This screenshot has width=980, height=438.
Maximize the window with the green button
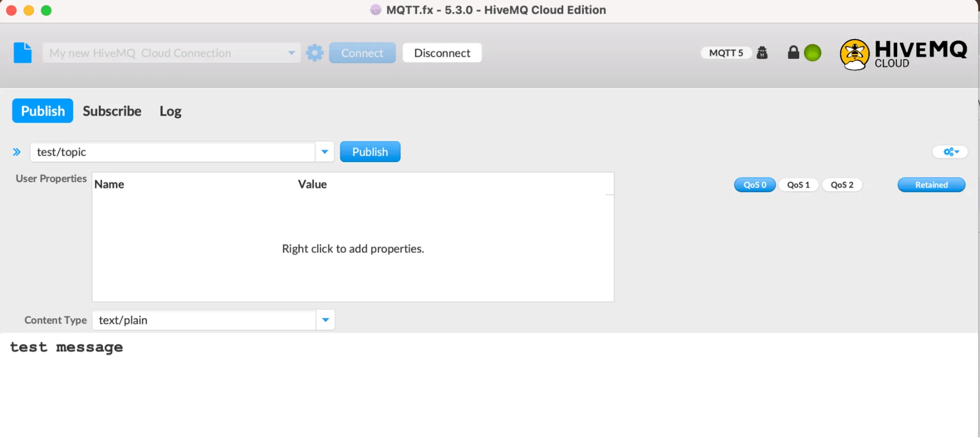[x=46, y=10]
